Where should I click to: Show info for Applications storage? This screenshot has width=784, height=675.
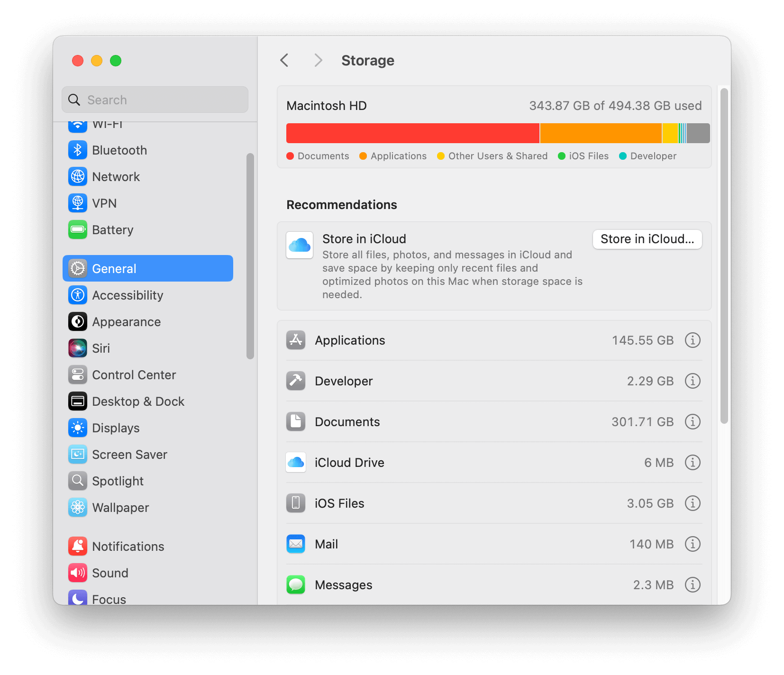(x=693, y=340)
